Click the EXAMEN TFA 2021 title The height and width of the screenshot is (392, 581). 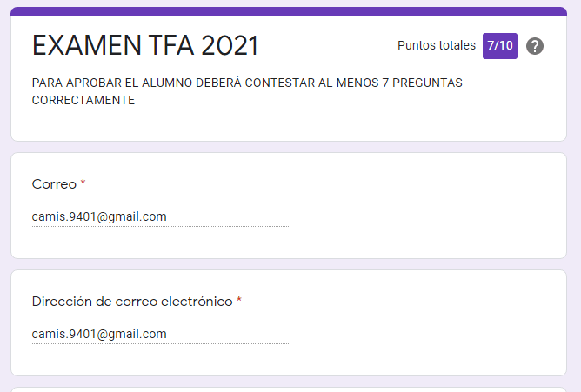pos(145,46)
